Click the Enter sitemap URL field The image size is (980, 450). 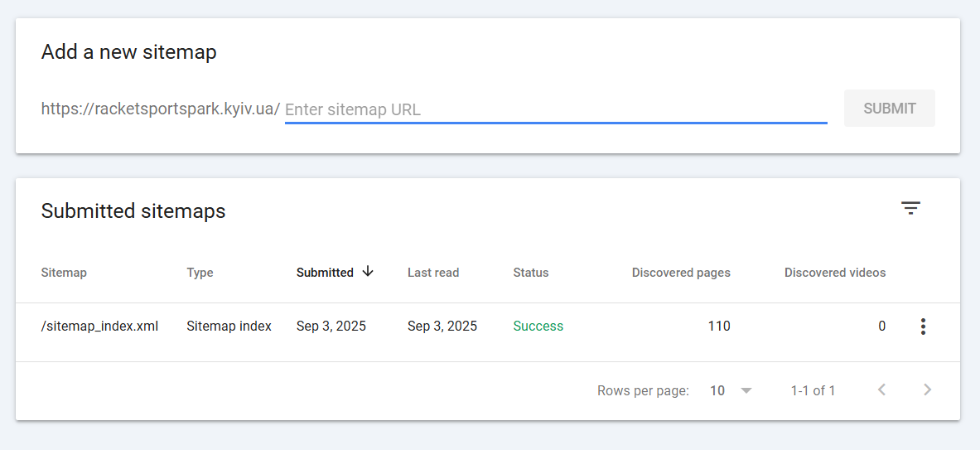click(x=556, y=109)
